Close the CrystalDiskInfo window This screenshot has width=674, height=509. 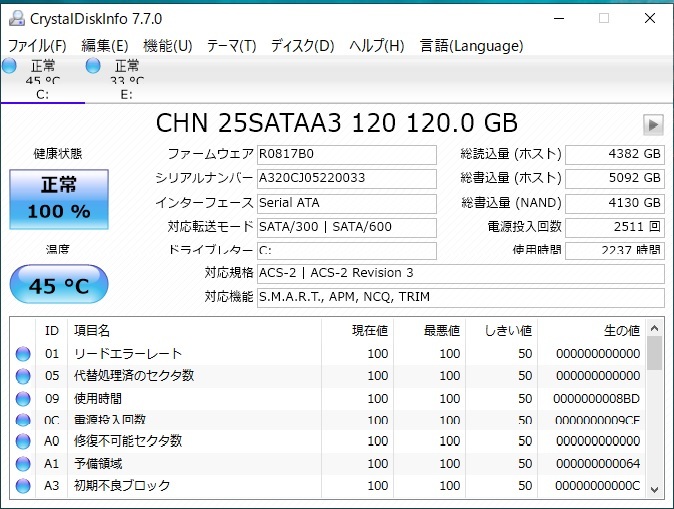(x=650, y=18)
